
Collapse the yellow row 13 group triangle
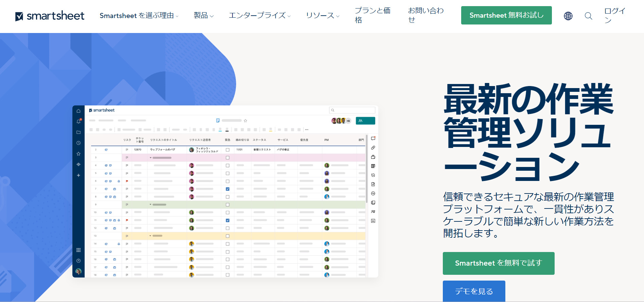[151, 236]
